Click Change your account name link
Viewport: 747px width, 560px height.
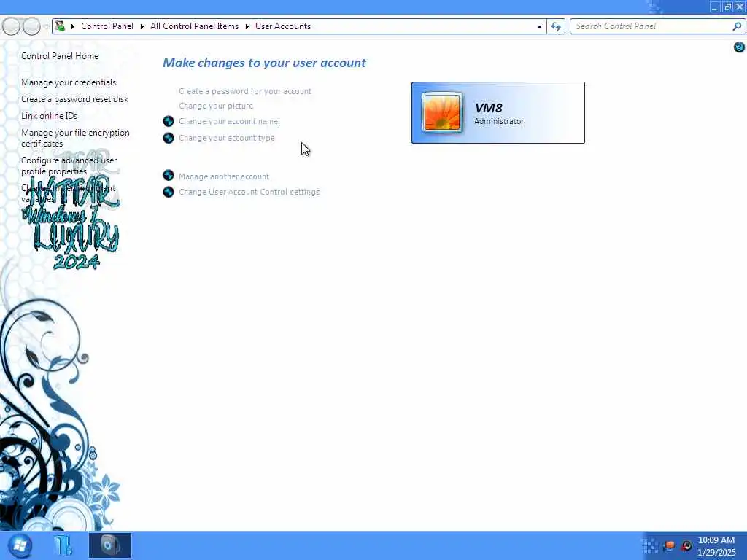pyautogui.click(x=228, y=121)
